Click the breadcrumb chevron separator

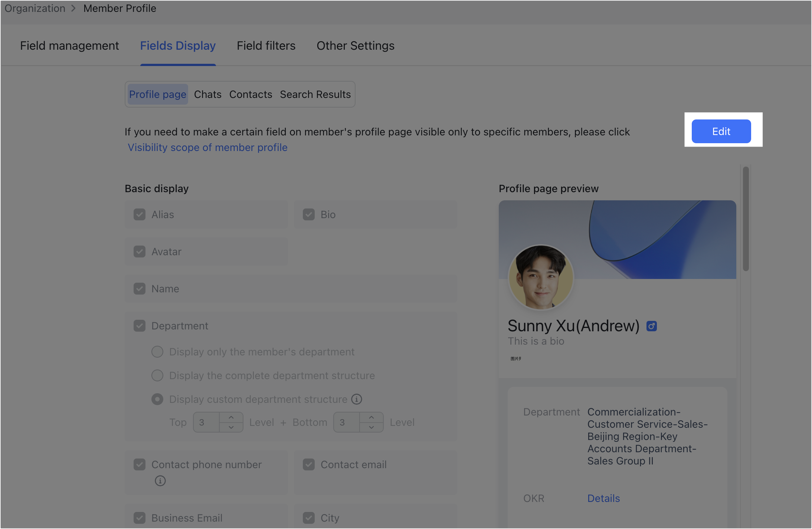point(73,8)
